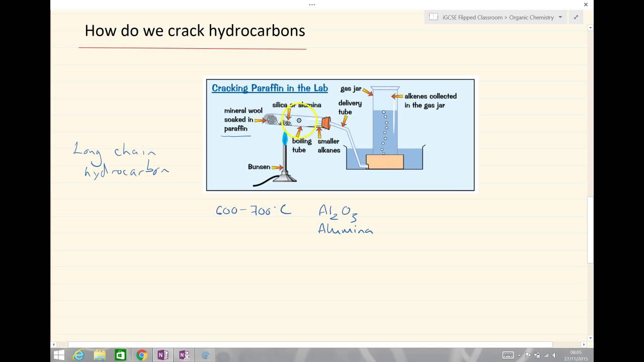Viewport: 644px width, 362px height.
Task: Open the Windows Start button
Action: [59, 355]
